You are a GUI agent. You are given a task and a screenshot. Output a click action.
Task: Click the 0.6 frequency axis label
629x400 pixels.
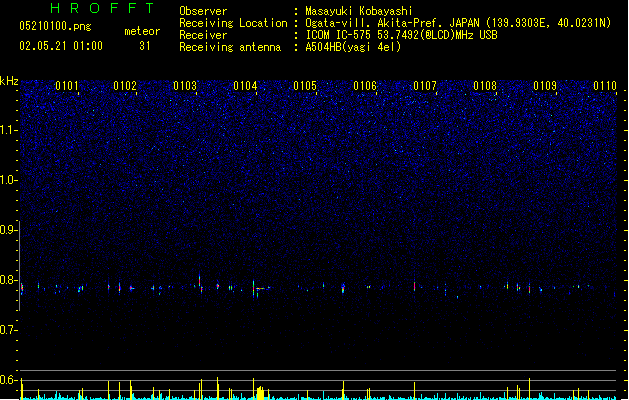click(x=8, y=380)
